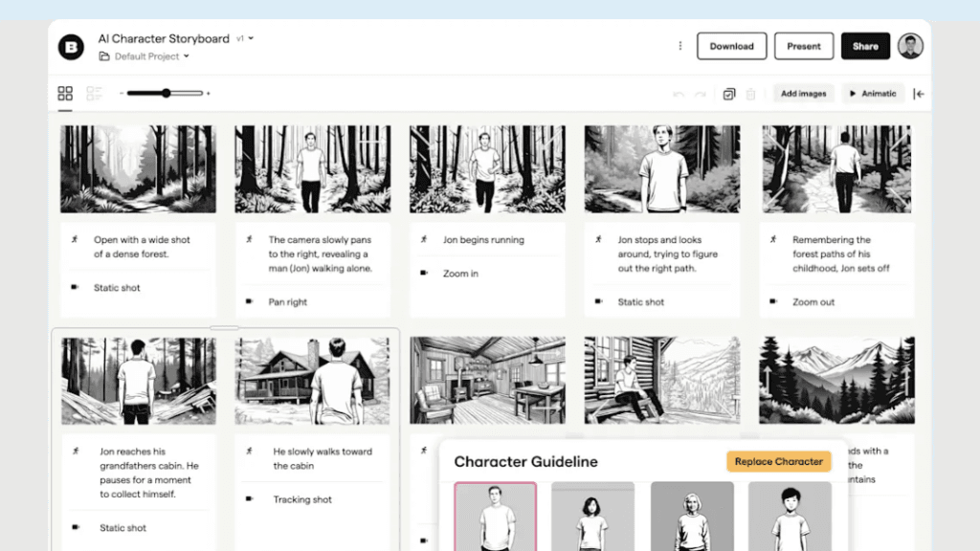This screenshot has height=551, width=980.
Task: Click the "Pan right" camera note
Action: pyautogui.click(x=287, y=302)
